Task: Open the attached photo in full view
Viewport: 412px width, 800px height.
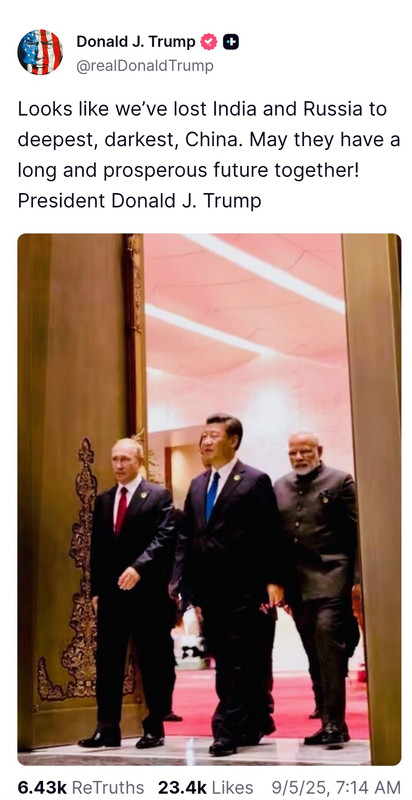Action: click(x=209, y=499)
